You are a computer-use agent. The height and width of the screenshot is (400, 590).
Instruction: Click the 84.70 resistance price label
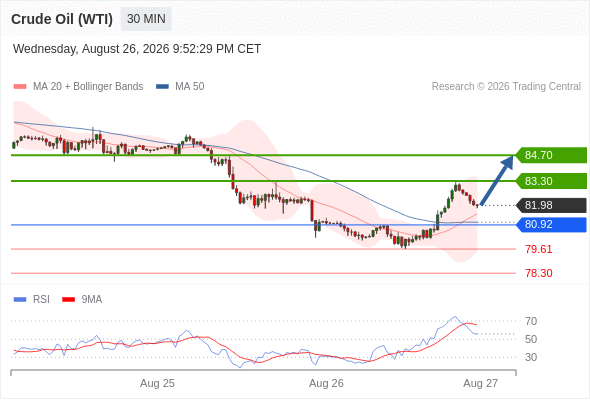551,155
